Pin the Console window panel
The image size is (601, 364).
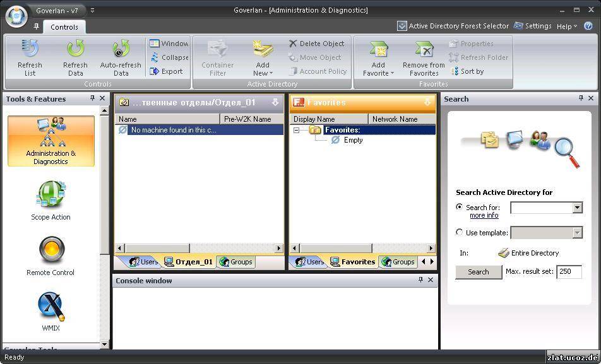(x=420, y=280)
